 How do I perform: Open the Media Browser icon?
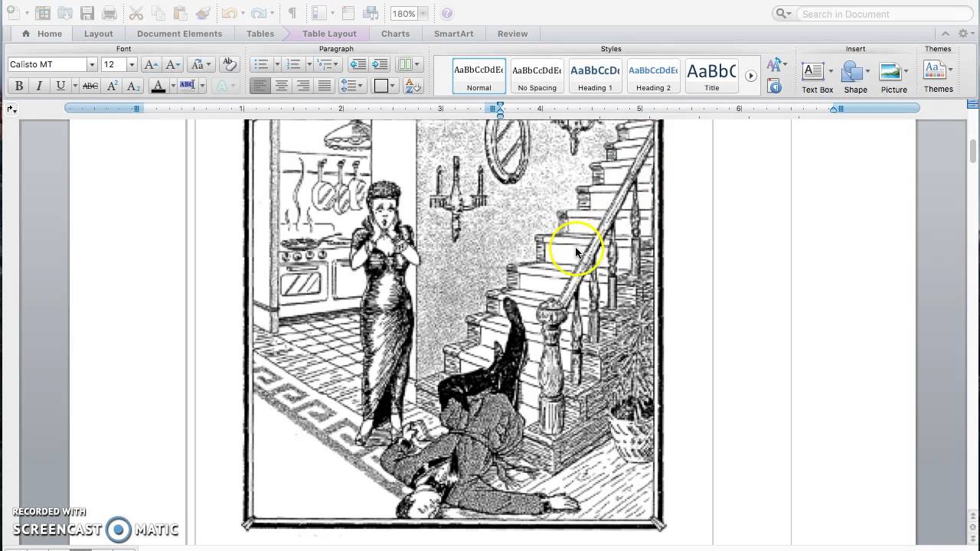point(371,13)
